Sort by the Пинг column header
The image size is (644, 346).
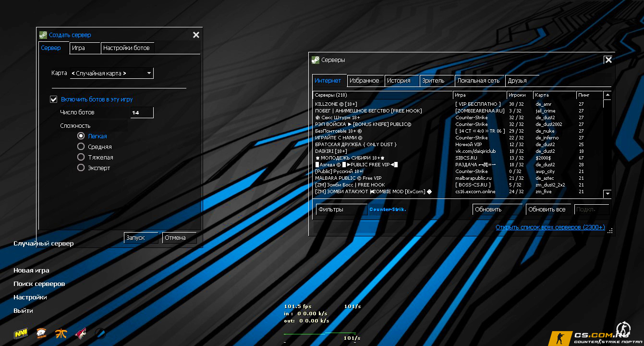pyautogui.click(x=590, y=95)
